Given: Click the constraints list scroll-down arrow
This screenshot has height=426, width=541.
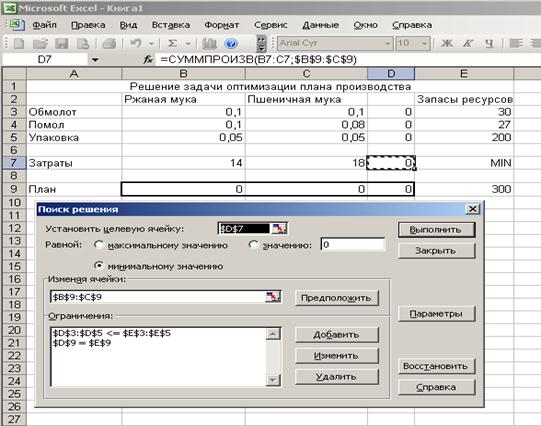Looking at the screenshot, I should [273, 380].
